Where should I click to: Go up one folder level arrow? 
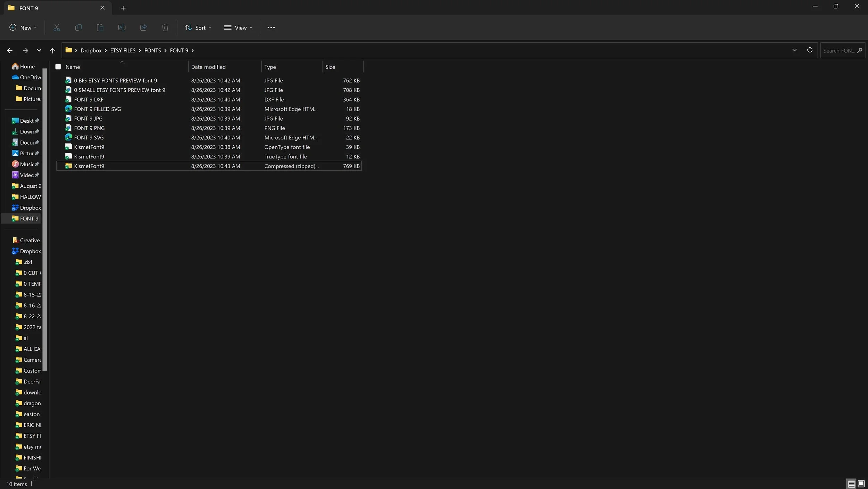point(52,50)
